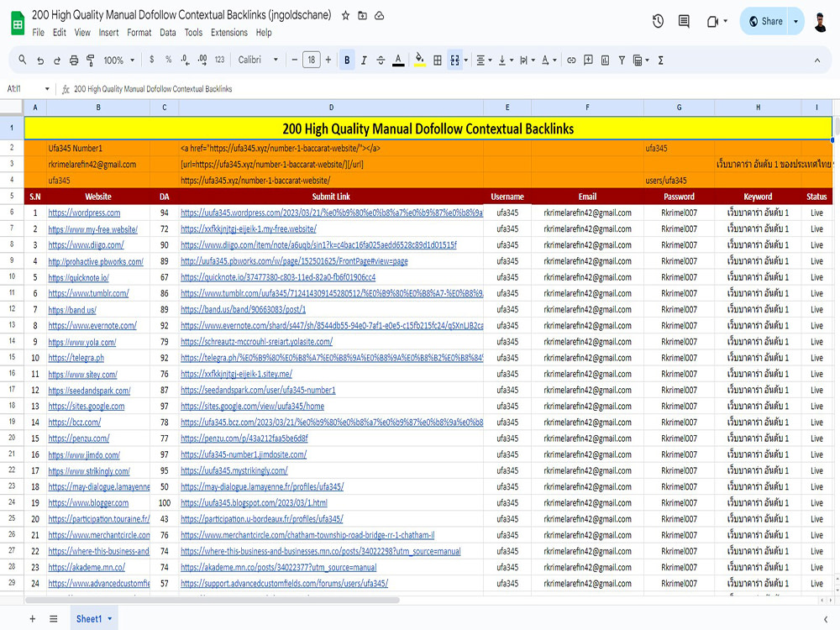Open the File menu
The height and width of the screenshot is (630, 840).
pyautogui.click(x=38, y=33)
